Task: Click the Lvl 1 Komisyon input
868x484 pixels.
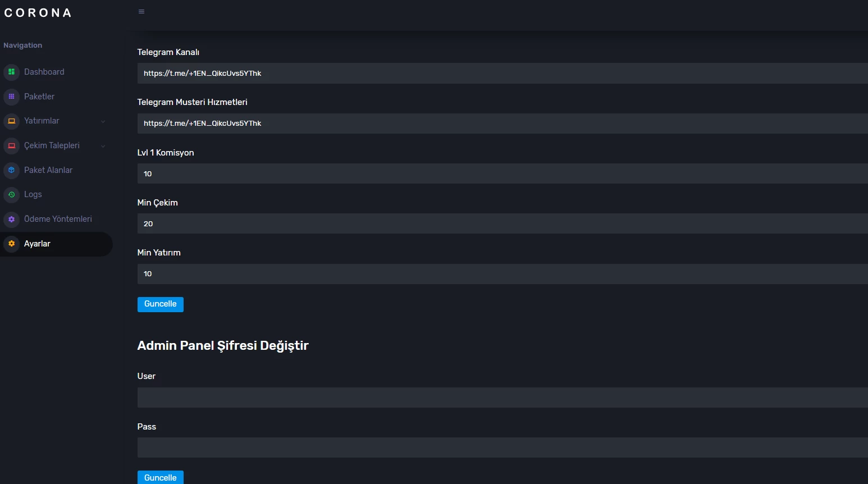Action: [502, 173]
